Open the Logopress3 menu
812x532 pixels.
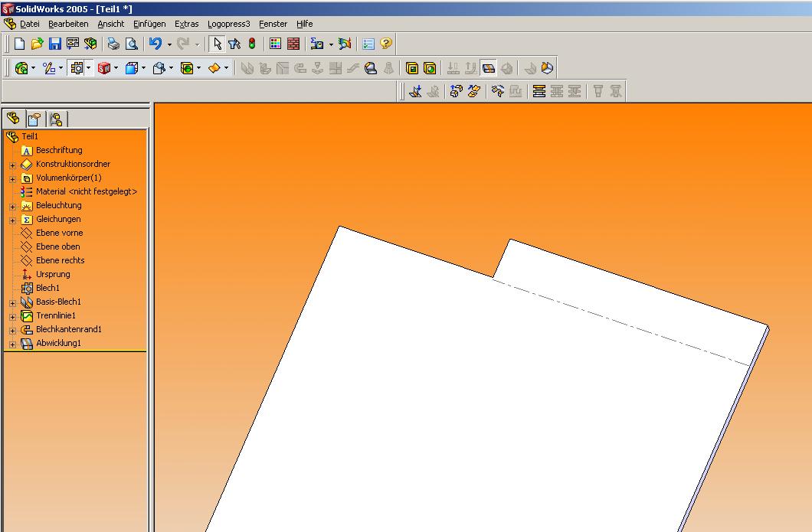(x=228, y=24)
